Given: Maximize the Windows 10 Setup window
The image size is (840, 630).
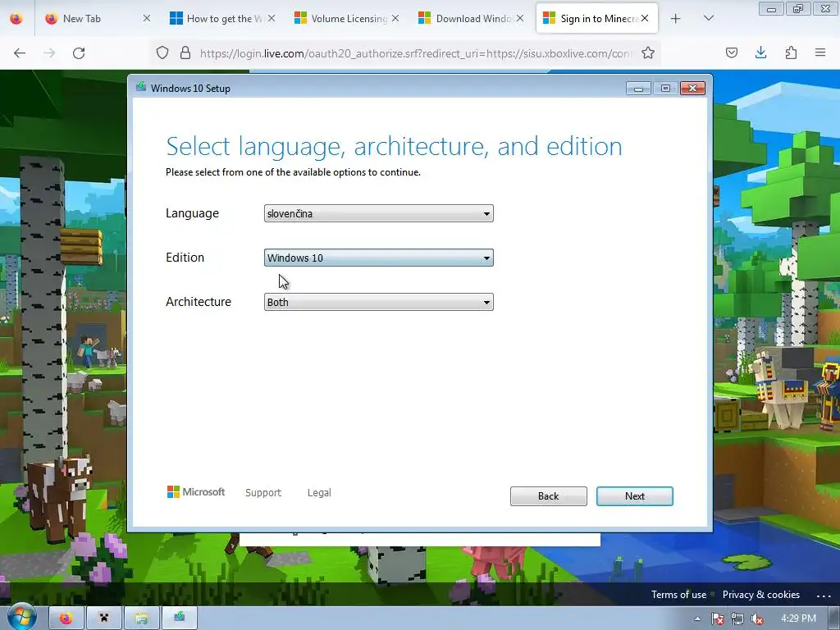Looking at the screenshot, I should coord(665,89).
